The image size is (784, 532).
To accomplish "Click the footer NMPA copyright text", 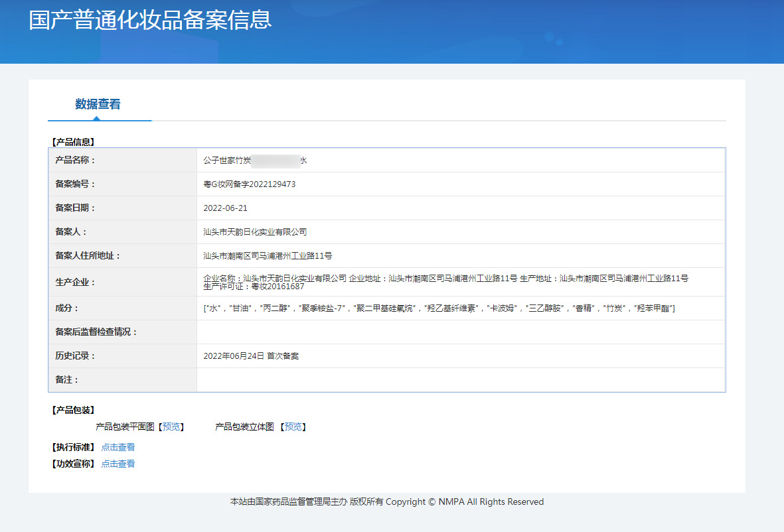I will [387, 501].
